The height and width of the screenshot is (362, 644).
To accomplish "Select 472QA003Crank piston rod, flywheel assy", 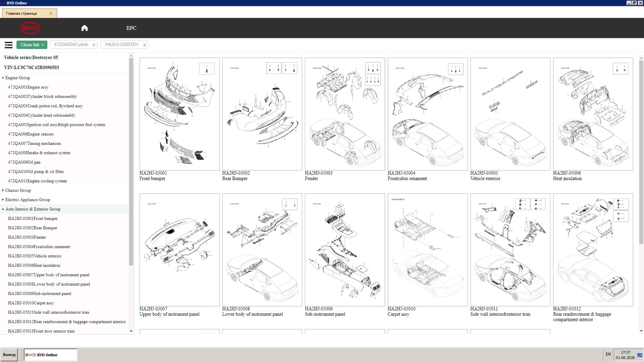I will (45, 106).
